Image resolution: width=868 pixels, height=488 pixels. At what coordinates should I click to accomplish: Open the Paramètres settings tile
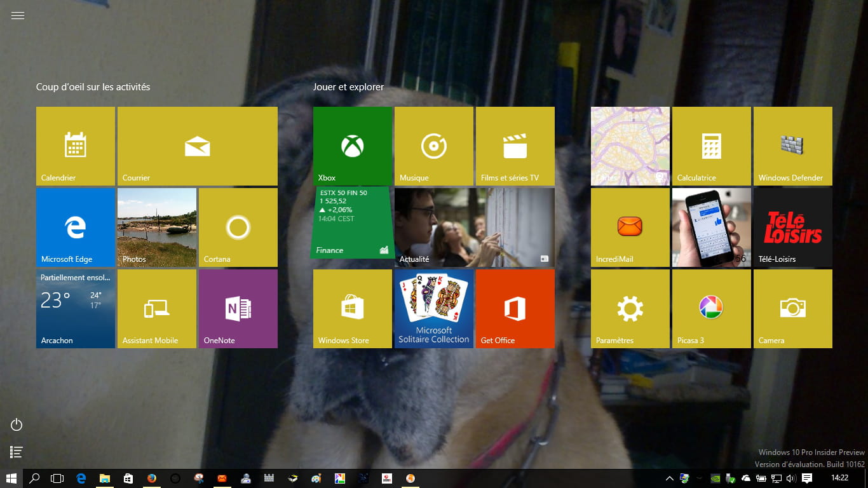point(630,309)
